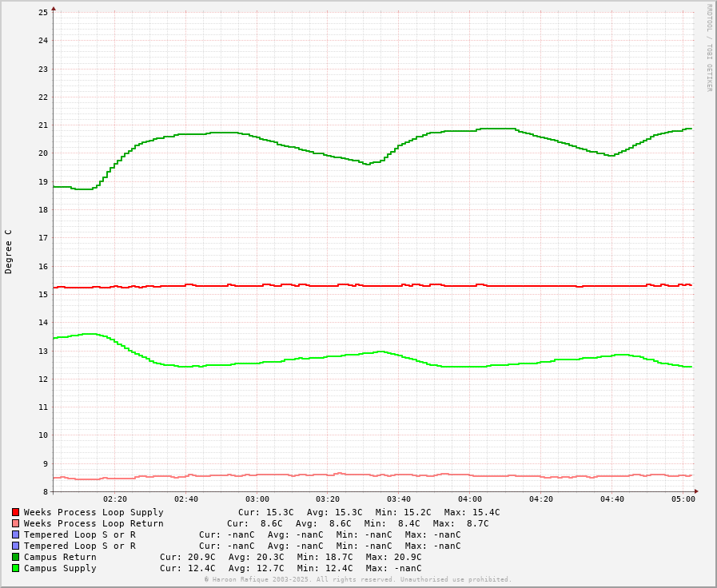The height and width of the screenshot is (588, 717).
Task: Click the pink Weeks Process Loop Return swatch
Action: (15, 523)
